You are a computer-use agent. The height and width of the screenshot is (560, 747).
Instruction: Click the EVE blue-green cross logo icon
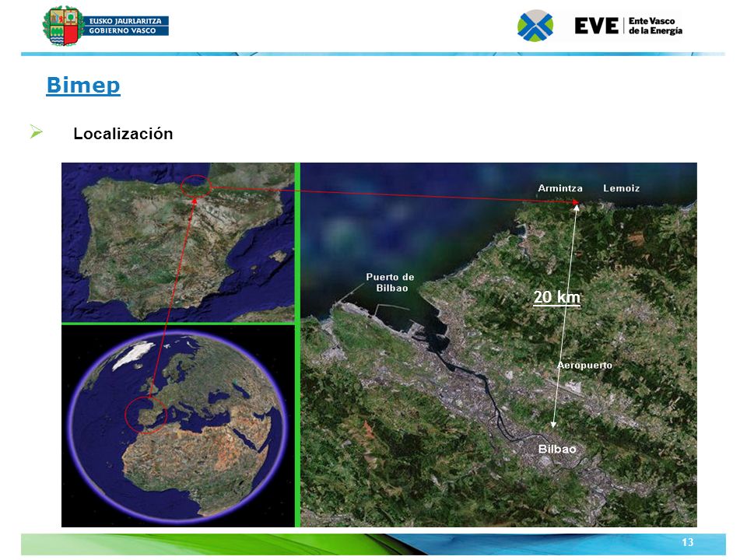click(x=535, y=26)
